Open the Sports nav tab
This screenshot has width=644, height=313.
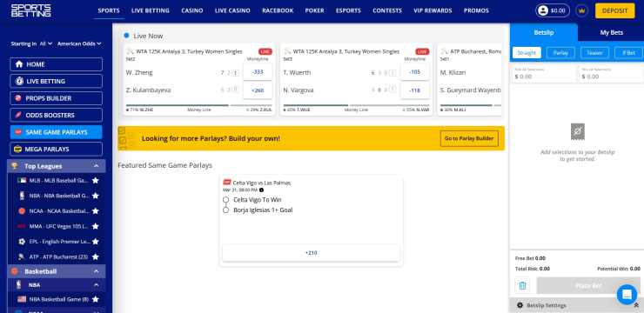coord(109,10)
